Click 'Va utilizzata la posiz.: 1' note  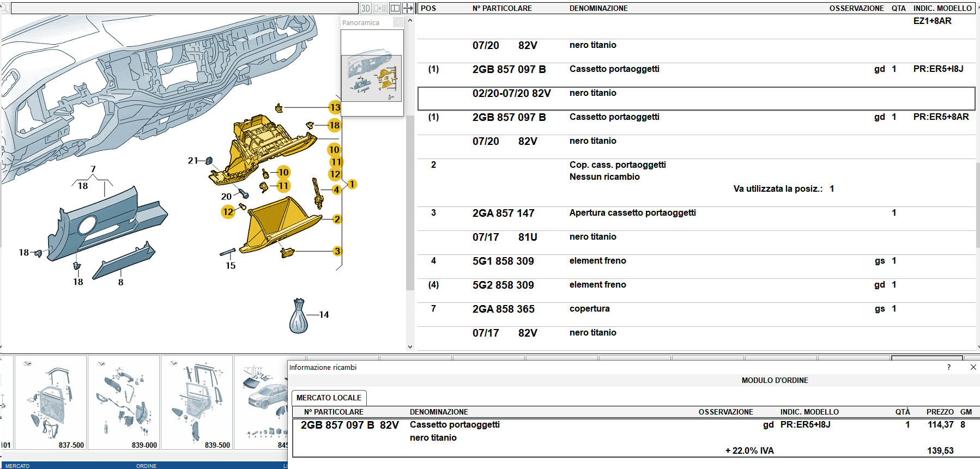point(784,188)
